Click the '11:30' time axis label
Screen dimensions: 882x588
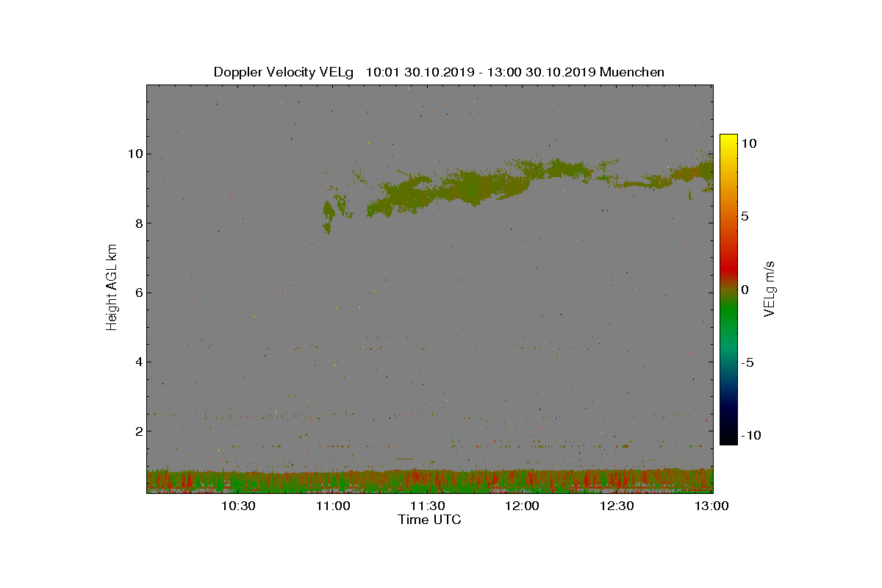click(428, 506)
